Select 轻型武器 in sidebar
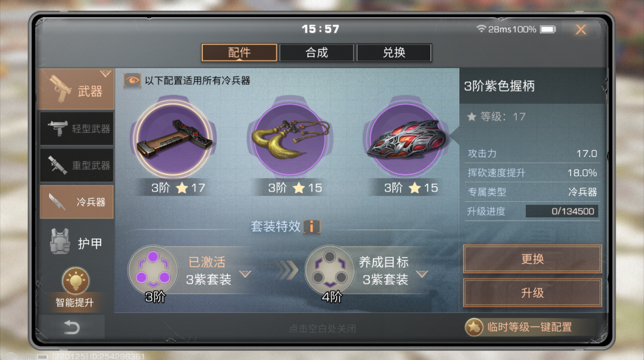This screenshot has width=644, height=360. [77, 129]
